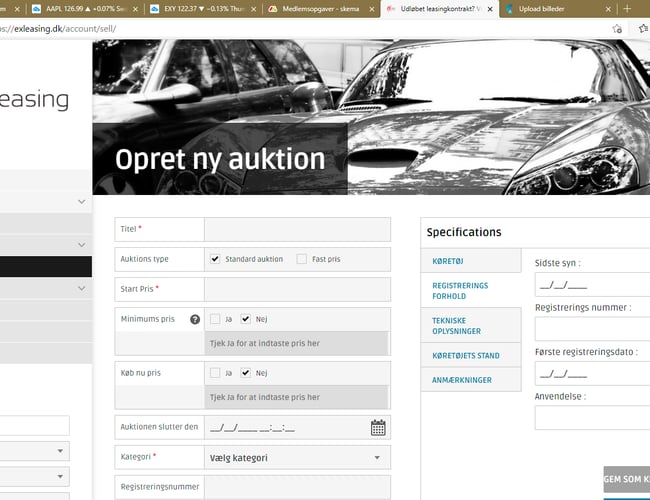Image resolution: width=650 pixels, height=500 pixels.
Task: Click the selected black sidebar menu item
Action: point(46,266)
